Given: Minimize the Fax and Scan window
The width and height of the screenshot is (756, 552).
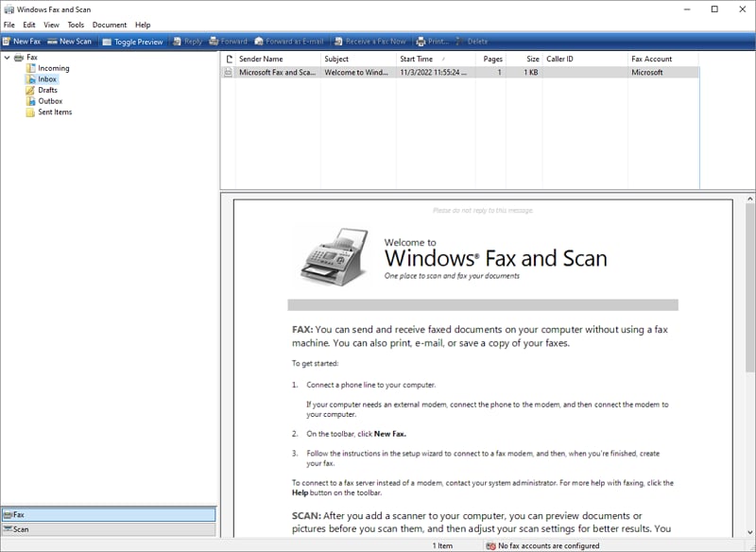Looking at the screenshot, I should pyautogui.click(x=687, y=9).
